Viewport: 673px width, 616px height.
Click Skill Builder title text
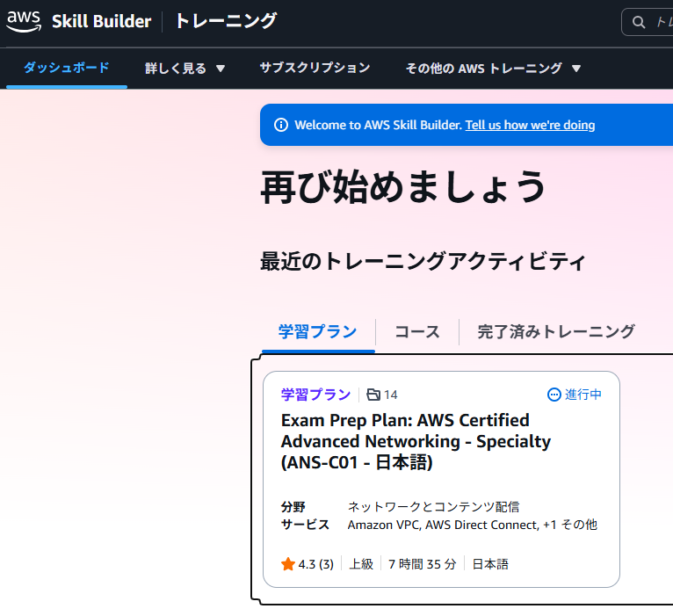pos(101,21)
